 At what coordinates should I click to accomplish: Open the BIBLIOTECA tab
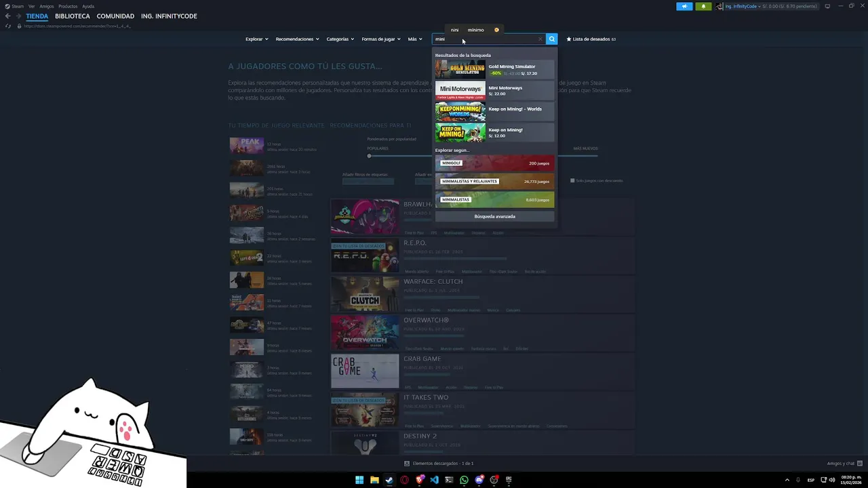pos(73,16)
